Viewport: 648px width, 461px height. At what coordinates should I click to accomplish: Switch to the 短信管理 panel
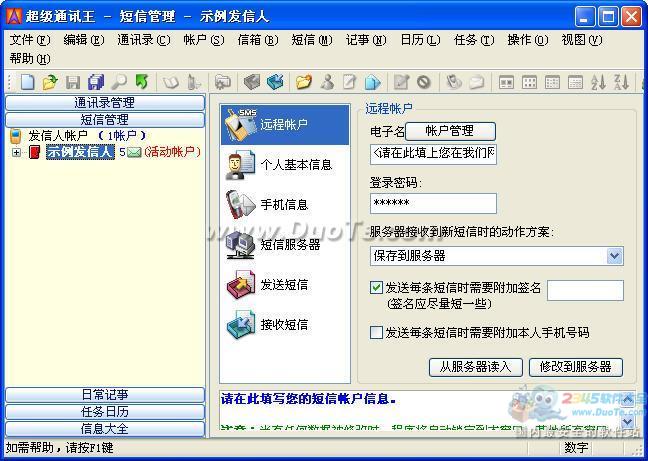105,120
